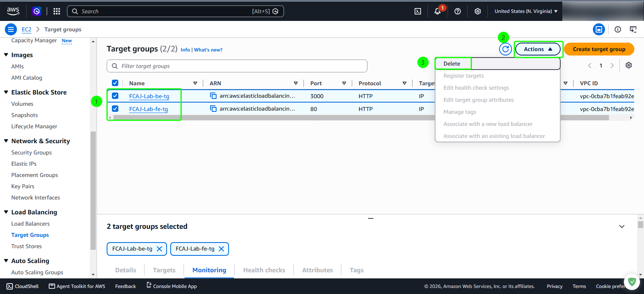
Task: Open the services grid menu icon
Action: [x=57, y=11]
